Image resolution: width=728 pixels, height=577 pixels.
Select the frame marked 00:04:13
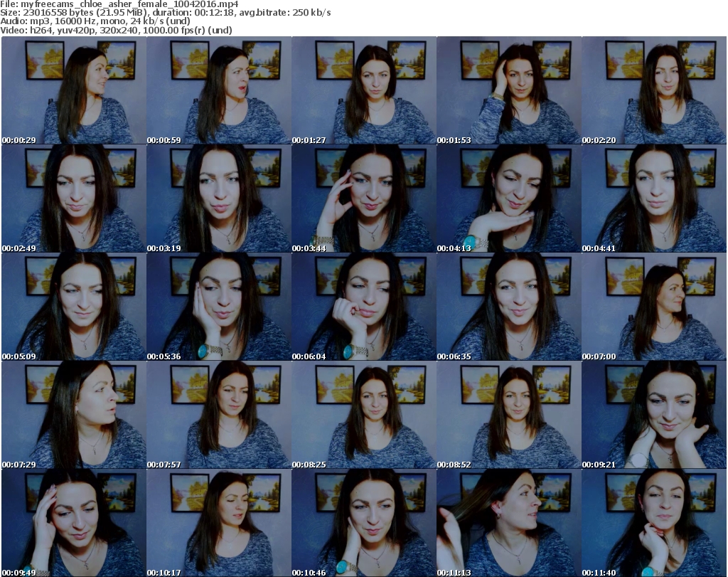pos(508,199)
